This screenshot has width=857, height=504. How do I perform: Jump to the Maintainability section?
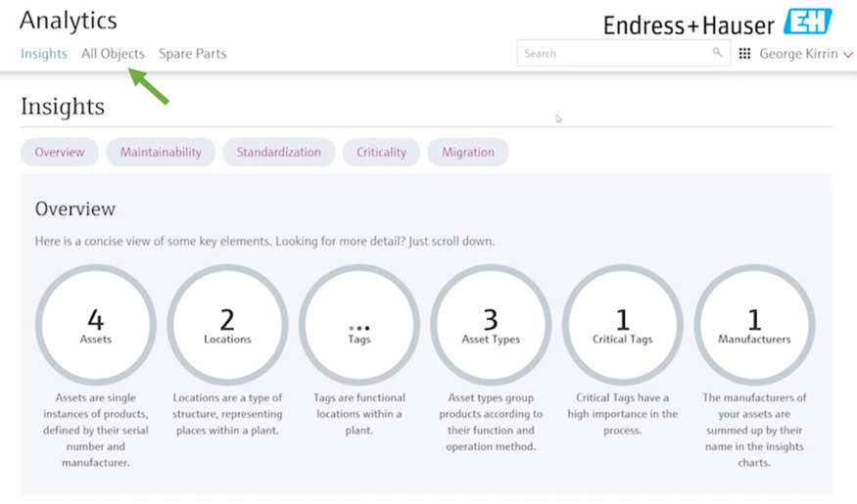click(x=161, y=153)
